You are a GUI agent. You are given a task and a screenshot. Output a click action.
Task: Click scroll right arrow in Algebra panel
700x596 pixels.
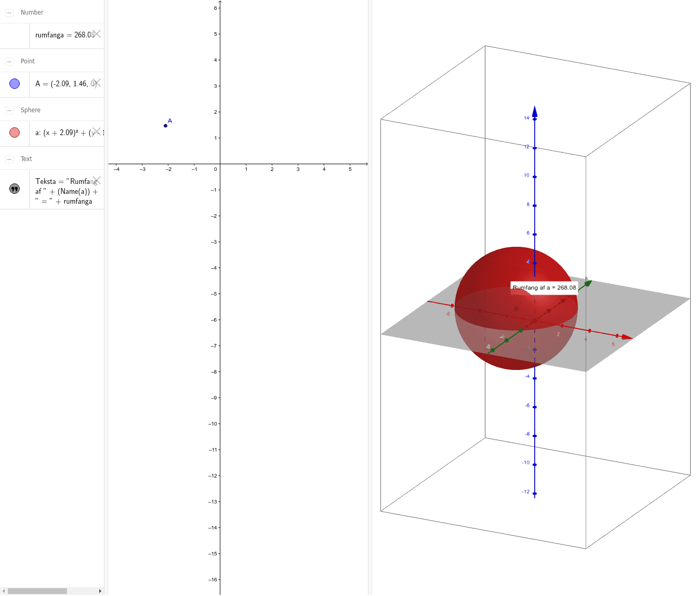(100, 591)
